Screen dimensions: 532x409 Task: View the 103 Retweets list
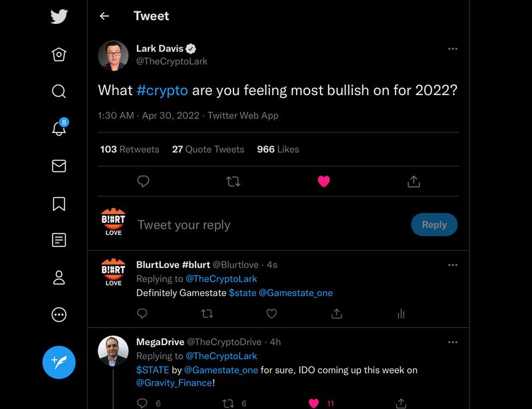130,150
